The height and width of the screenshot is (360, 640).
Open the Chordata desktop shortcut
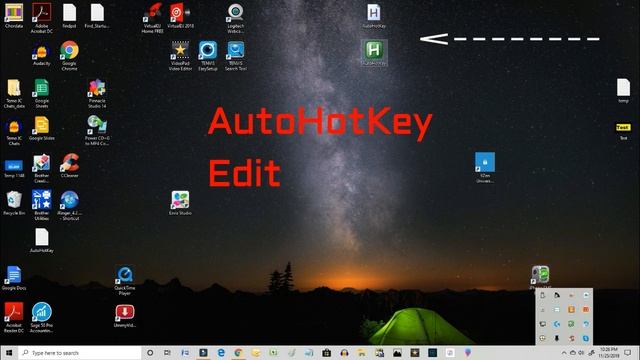pyautogui.click(x=14, y=16)
